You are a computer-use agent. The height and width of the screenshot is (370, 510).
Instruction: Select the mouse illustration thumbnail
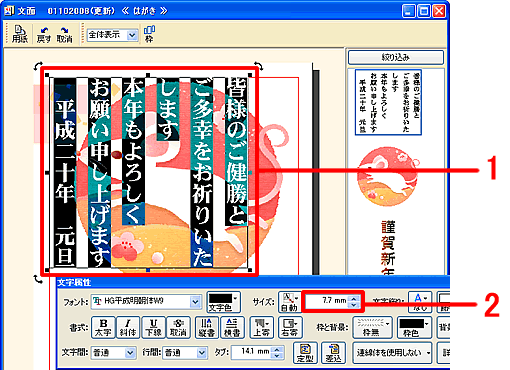tap(388, 177)
